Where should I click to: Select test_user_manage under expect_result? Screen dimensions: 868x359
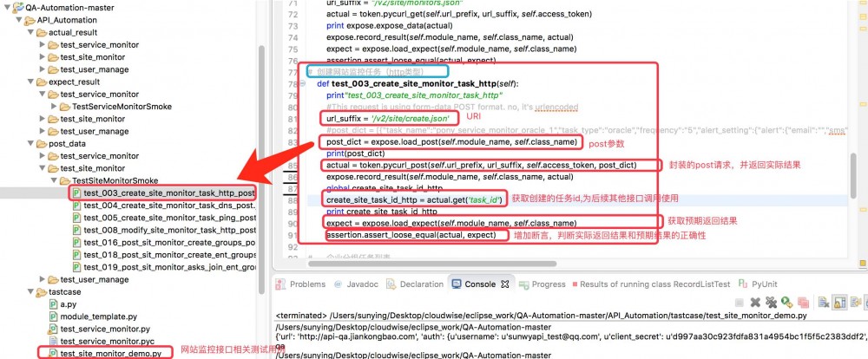(x=94, y=131)
